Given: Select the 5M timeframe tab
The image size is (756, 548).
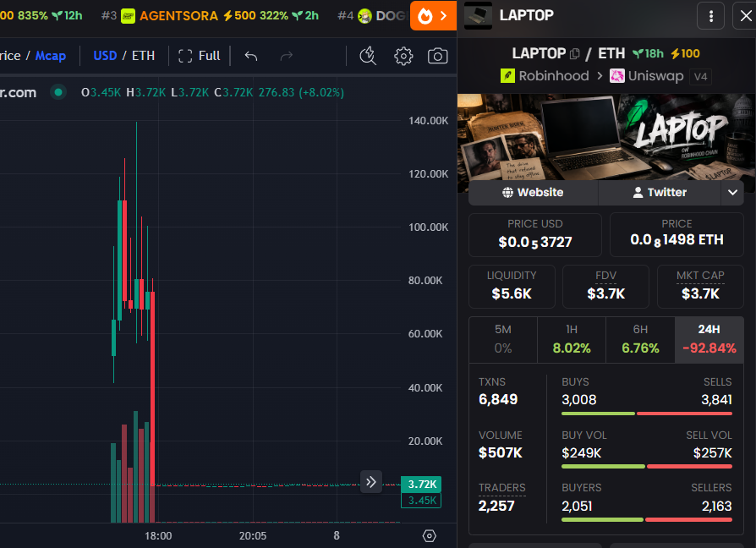Looking at the screenshot, I should 503,339.
